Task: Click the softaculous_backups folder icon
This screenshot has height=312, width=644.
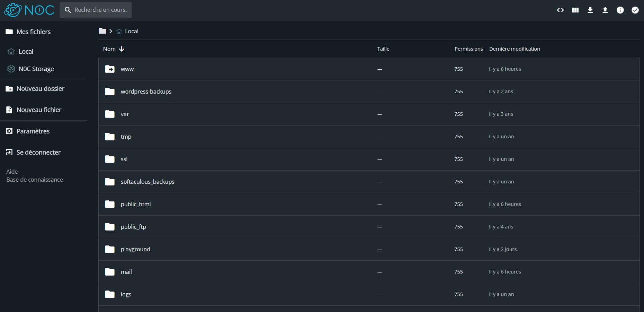Action: [110, 182]
